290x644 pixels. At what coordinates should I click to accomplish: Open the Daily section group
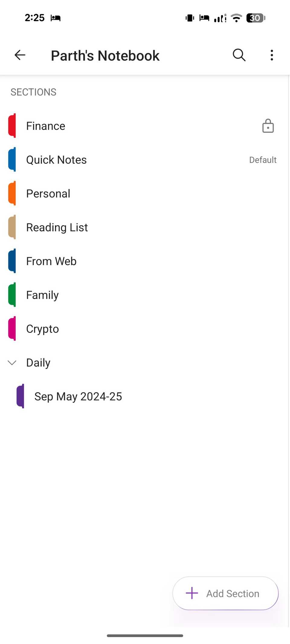click(38, 363)
